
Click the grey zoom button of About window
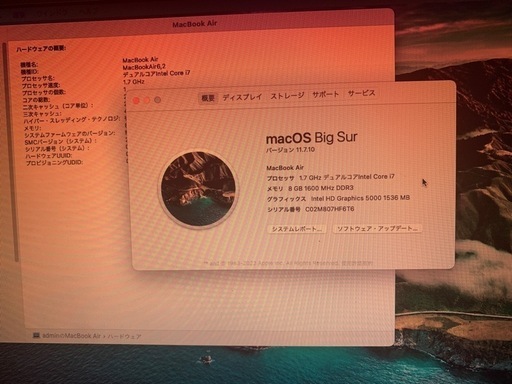tap(158, 100)
